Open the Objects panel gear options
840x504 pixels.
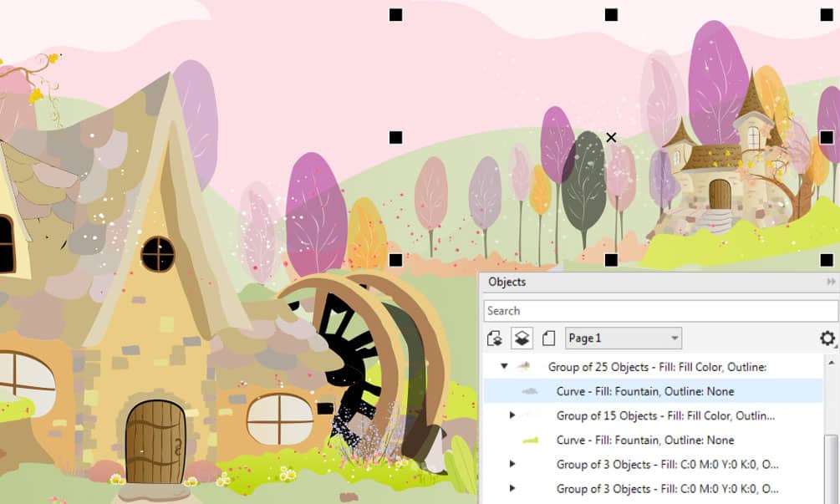(x=827, y=338)
